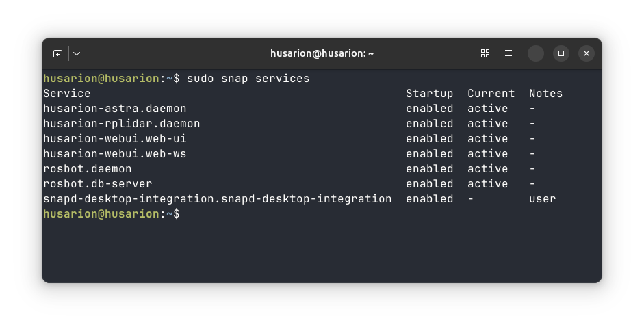
Task: Click the Notes column header
Action: pos(545,94)
